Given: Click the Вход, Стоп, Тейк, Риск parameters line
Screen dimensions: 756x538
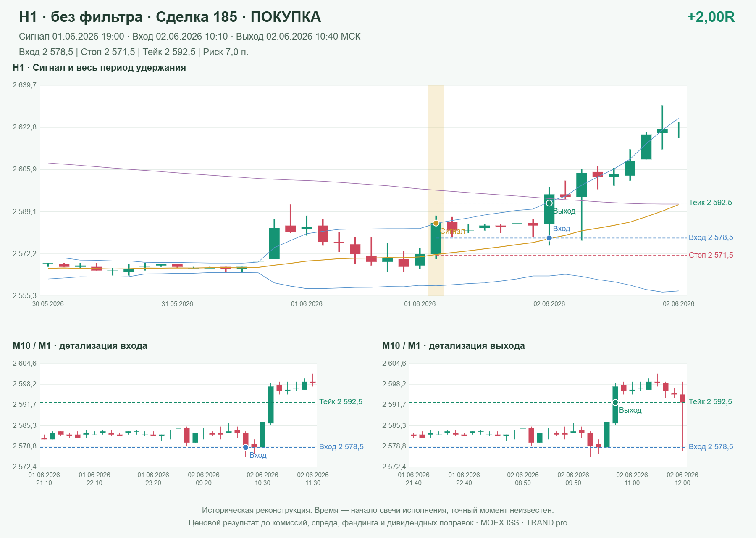Looking at the screenshot, I should pyautogui.click(x=134, y=52).
